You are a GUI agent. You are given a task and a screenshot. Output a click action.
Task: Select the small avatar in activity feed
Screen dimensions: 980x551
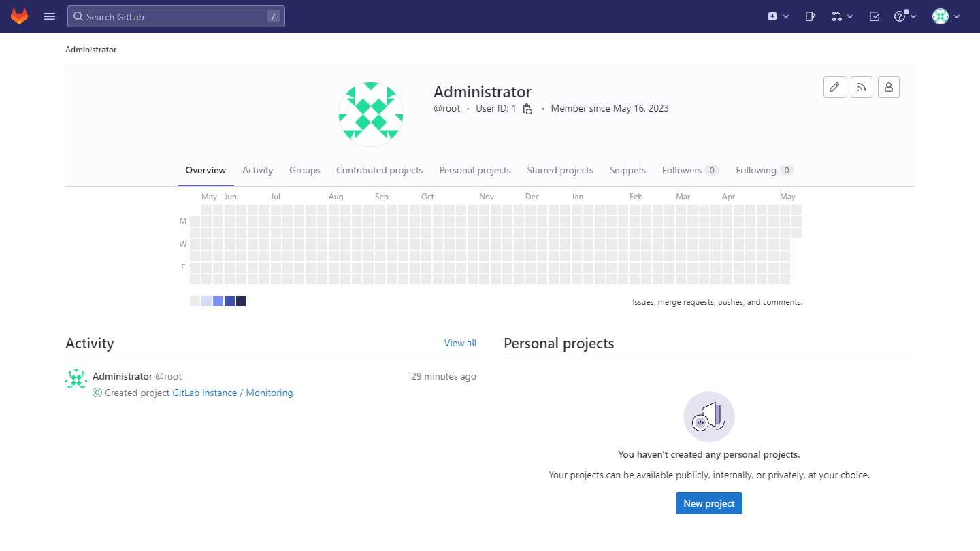click(76, 380)
